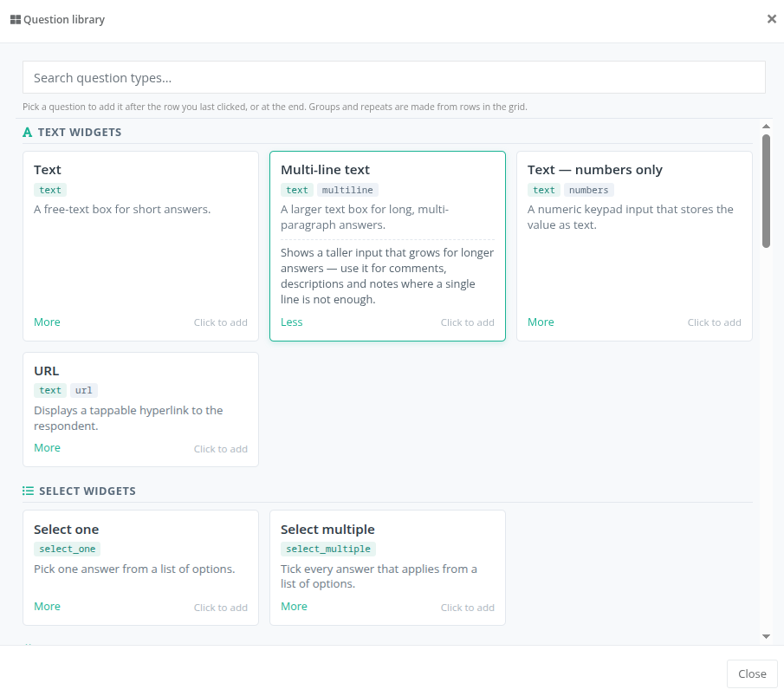Click the 'Pick a question to add it' hint
The image size is (784, 696).
275,107
